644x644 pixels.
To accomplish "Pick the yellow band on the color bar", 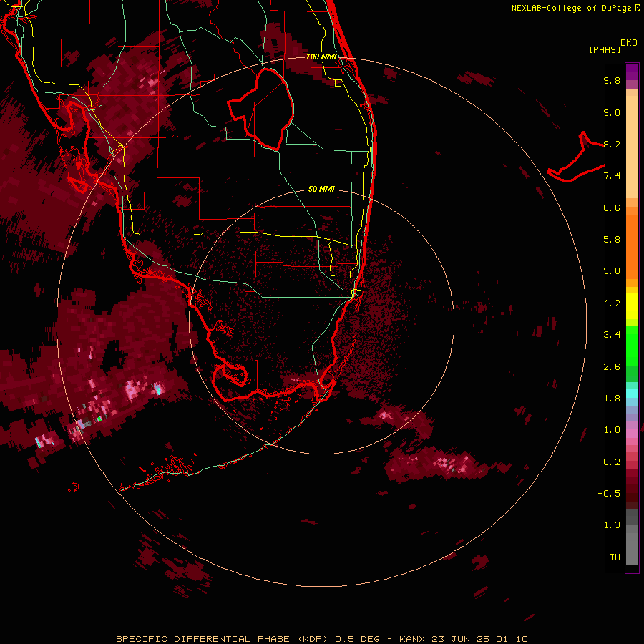I will pos(632,306).
